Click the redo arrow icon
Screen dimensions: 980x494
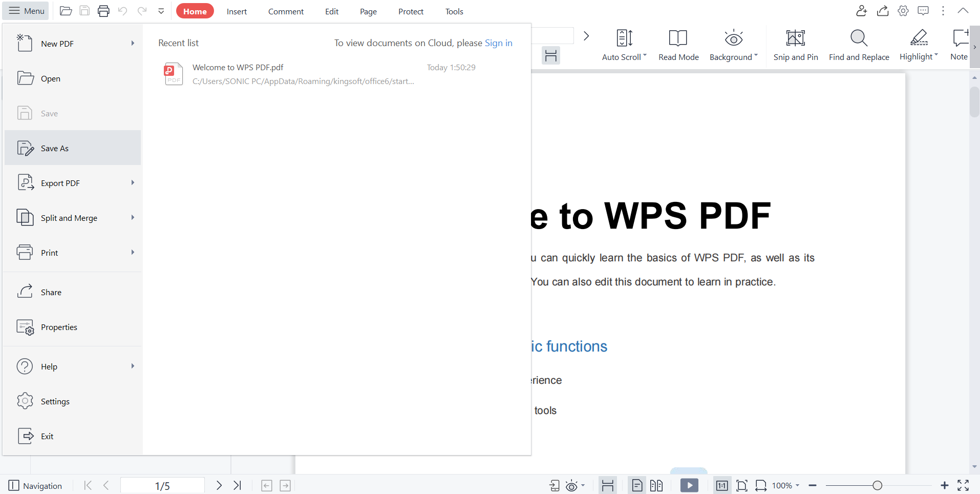pyautogui.click(x=142, y=11)
